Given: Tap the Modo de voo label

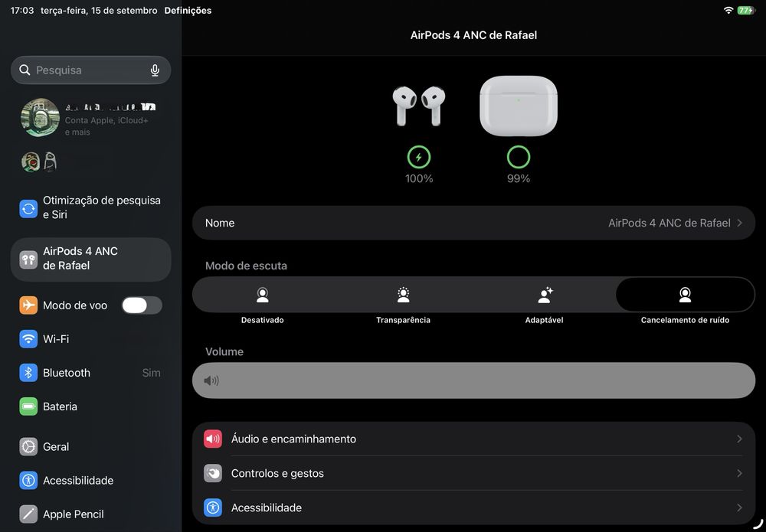Looking at the screenshot, I should (x=75, y=305).
